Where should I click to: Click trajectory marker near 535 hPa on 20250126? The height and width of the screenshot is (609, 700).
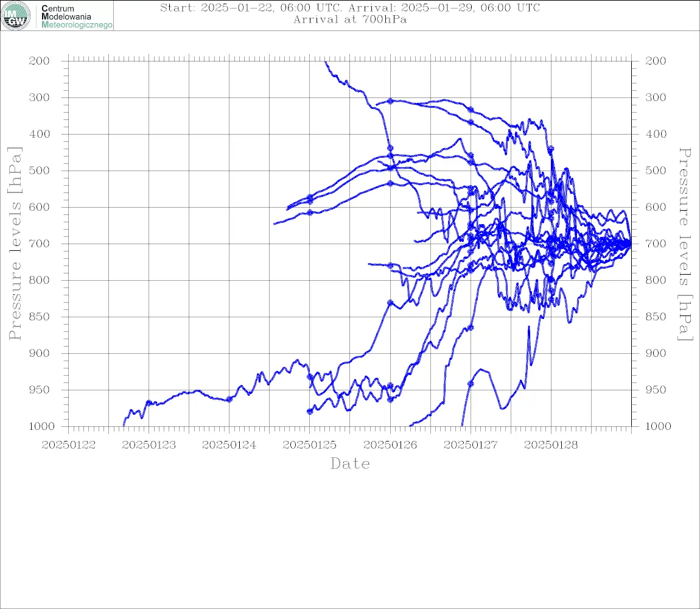pyautogui.click(x=390, y=184)
